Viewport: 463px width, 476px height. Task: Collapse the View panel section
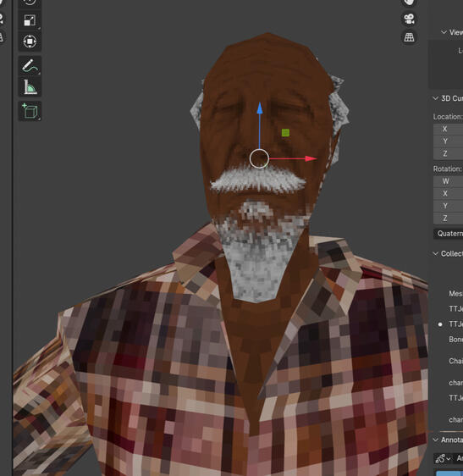pyautogui.click(x=444, y=32)
